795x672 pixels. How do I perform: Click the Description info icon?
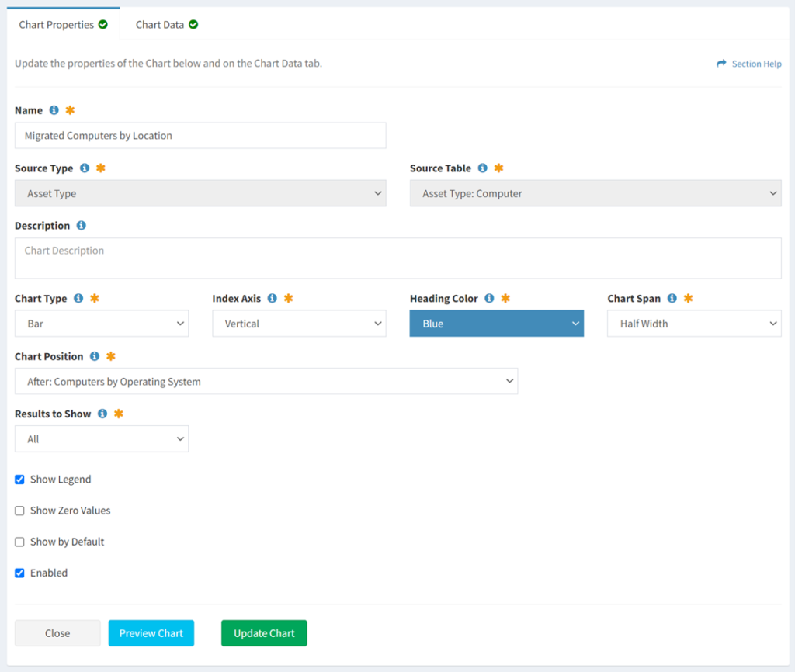(x=82, y=226)
